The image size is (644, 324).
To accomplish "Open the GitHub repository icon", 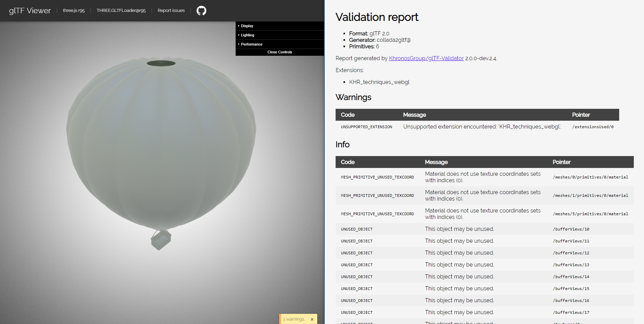I will tap(201, 10).
